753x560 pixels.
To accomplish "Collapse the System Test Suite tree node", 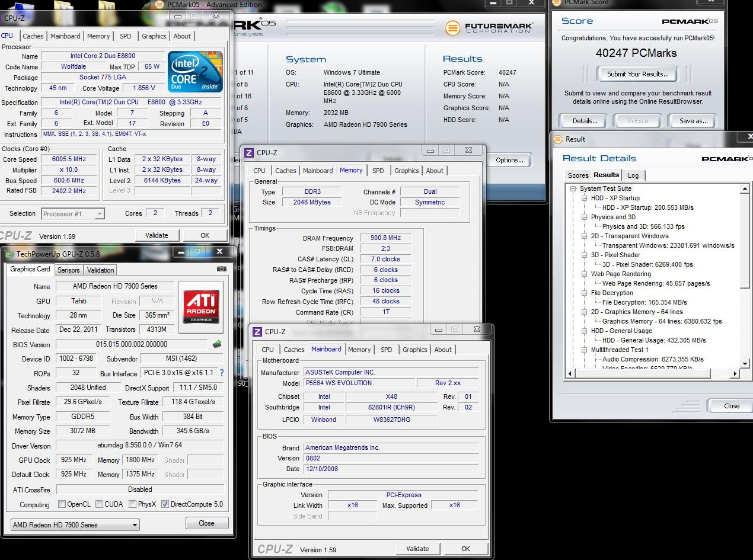I will pyautogui.click(x=573, y=189).
